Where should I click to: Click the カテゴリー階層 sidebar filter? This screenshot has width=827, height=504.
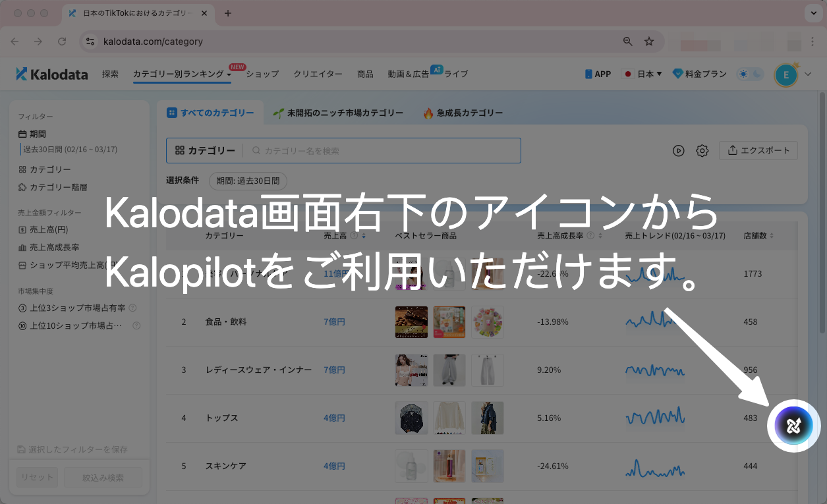[x=53, y=187]
